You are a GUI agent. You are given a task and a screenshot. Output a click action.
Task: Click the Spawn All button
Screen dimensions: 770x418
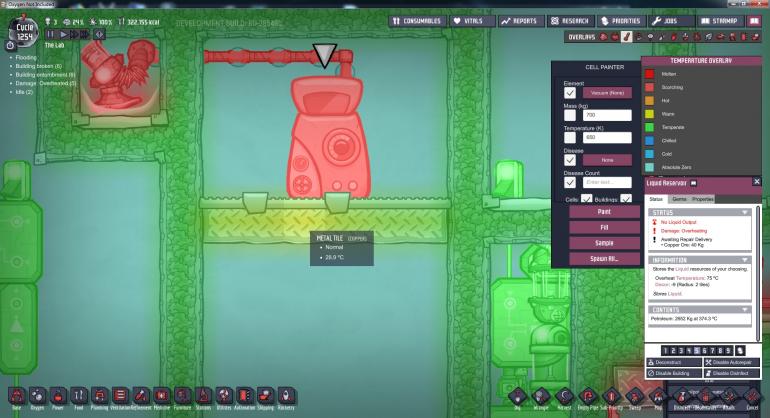(x=604, y=258)
